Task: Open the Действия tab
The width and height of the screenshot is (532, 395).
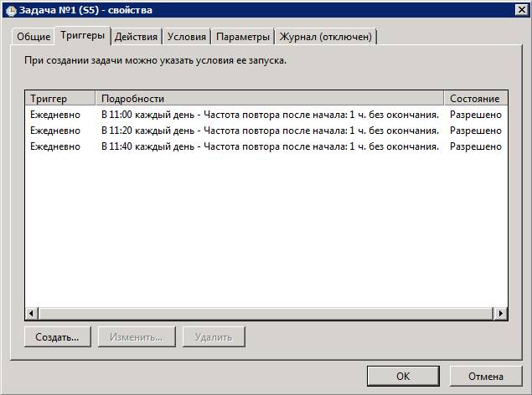Action: pyautogui.click(x=136, y=37)
